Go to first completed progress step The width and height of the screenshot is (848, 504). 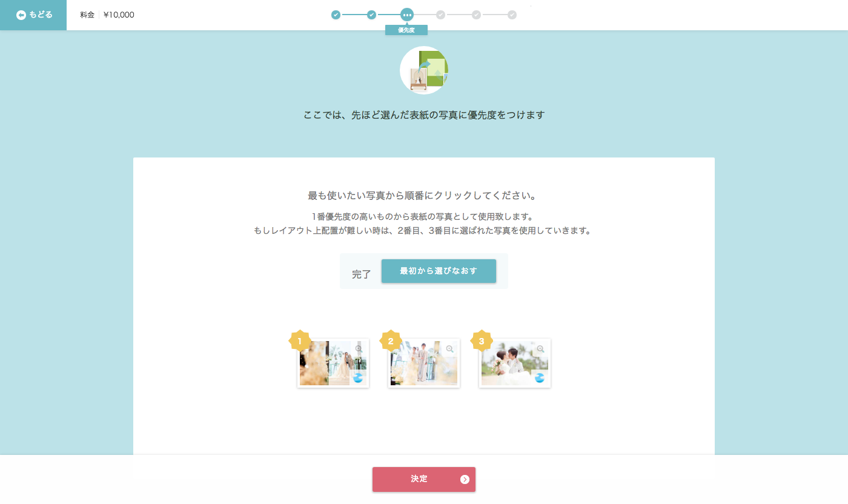(x=336, y=15)
